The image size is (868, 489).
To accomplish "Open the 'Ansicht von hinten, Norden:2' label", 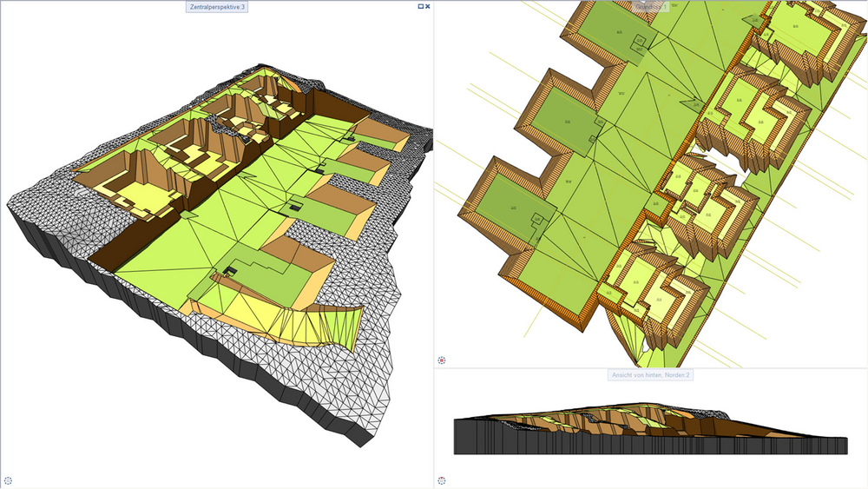I will pyautogui.click(x=650, y=375).
